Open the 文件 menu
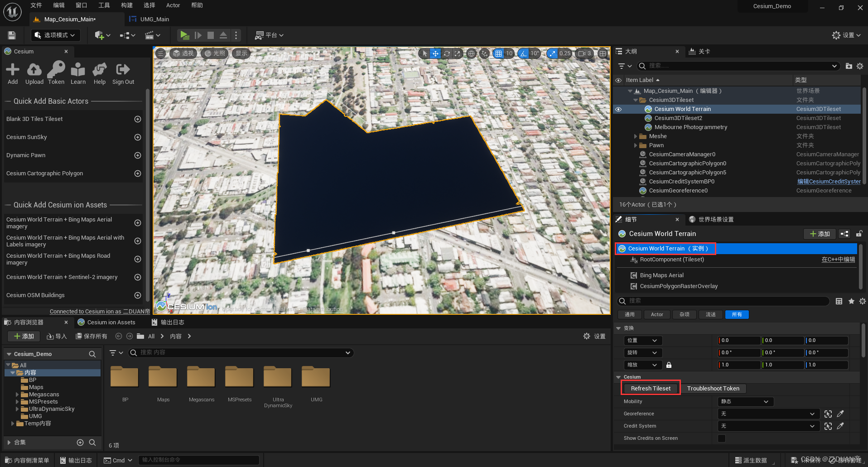Viewport: 868px width, 467px height. tap(36, 5)
